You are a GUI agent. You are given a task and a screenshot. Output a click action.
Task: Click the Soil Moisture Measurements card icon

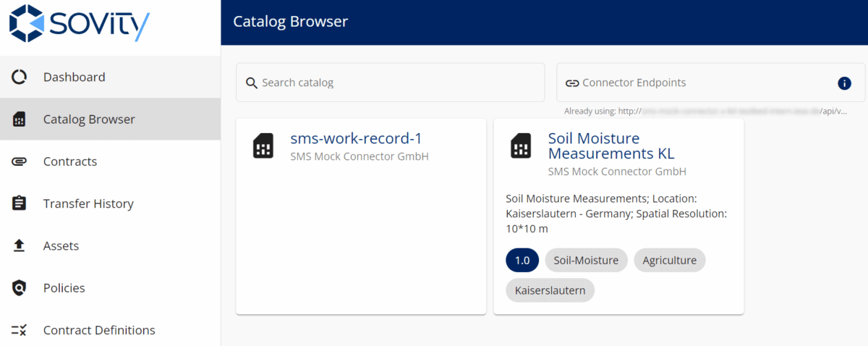(521, 145)
